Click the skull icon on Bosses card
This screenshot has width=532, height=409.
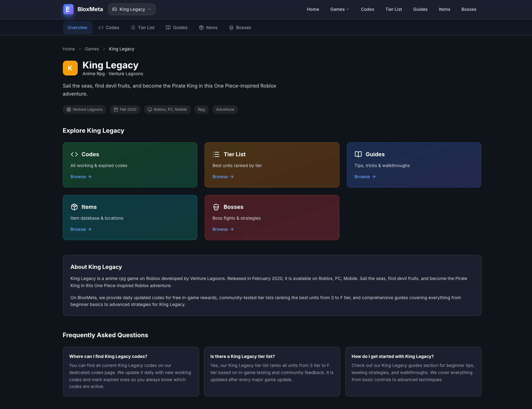point(216,207)
